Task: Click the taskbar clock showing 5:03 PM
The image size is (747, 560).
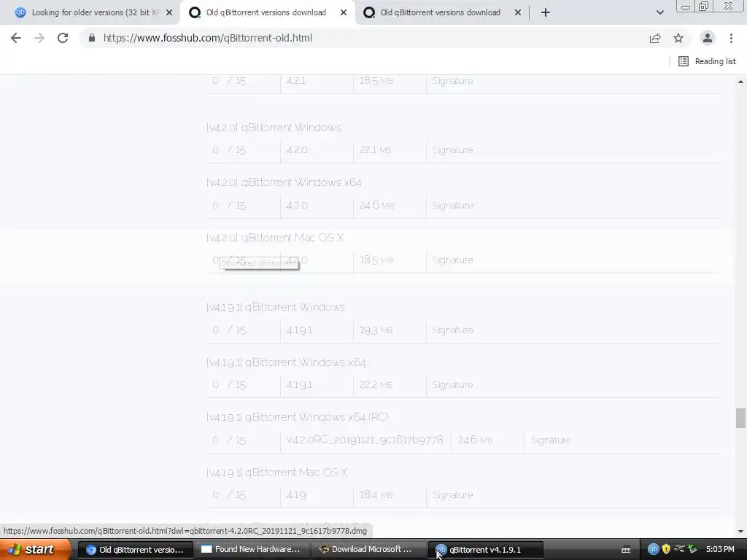Action: point(720,549)
